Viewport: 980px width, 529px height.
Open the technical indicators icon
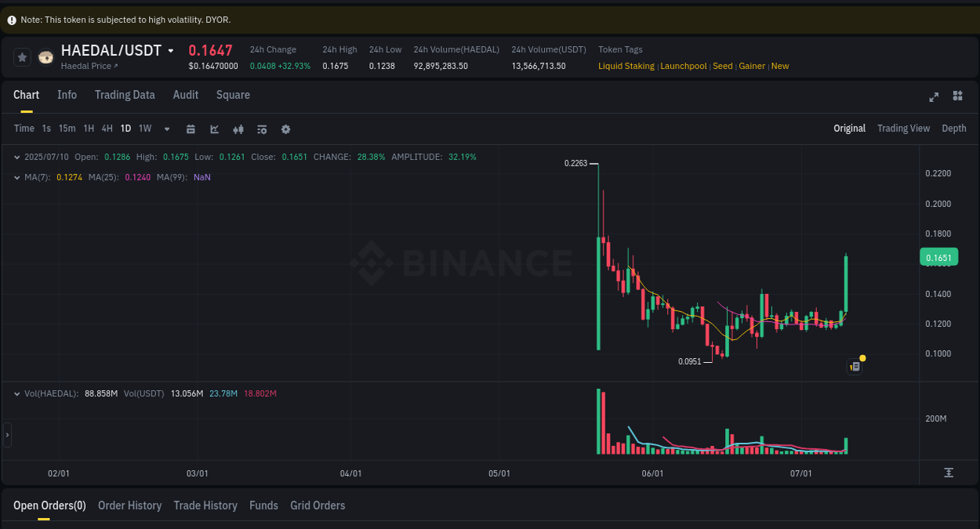(262, 129)
